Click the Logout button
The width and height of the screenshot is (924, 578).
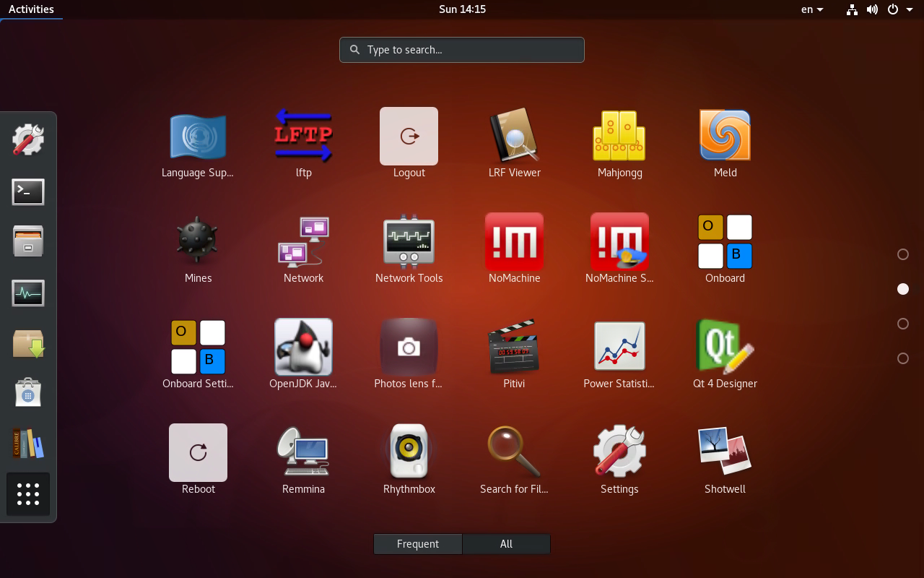click(409, 136)
